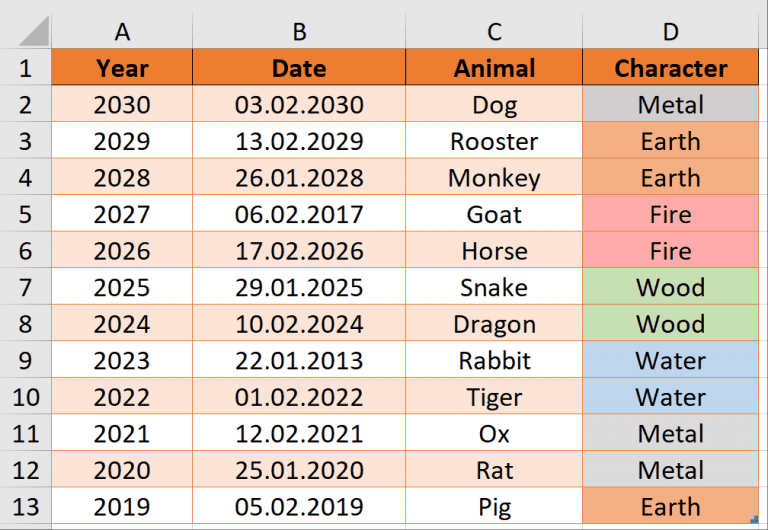This screenshot has height=530, width=768.
Task: Select column C header
Action: pos(494,31)
